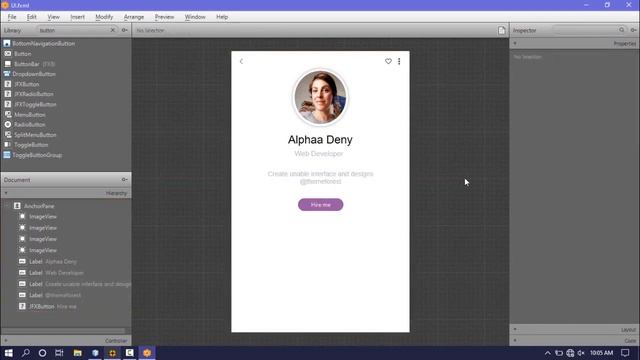Open the Window menu

(x=195, y=17)
